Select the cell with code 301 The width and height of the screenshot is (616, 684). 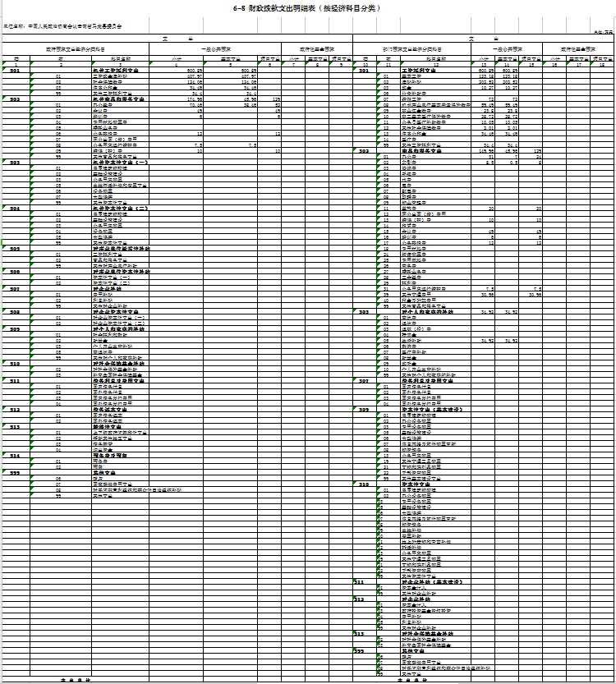362,71
